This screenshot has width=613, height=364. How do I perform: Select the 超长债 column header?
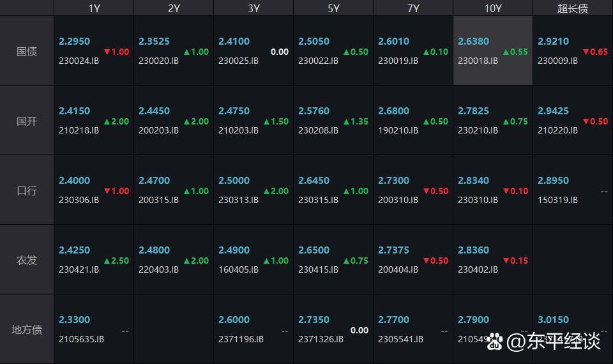[573, 8]
